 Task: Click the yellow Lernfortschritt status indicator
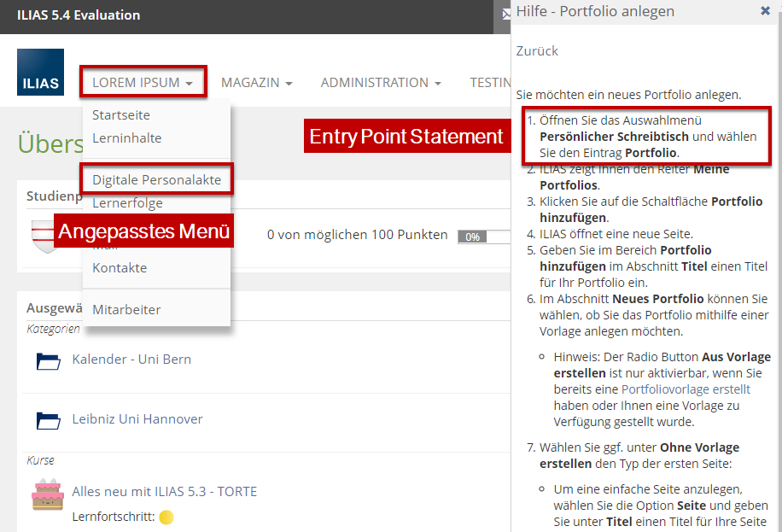[166, 517]
